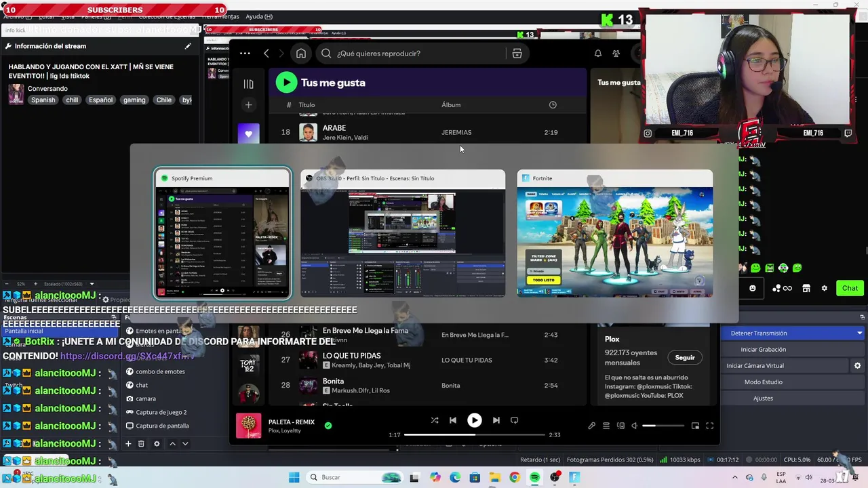Click the gaming stream tag
This screenshot has height=488, width=868.
point(134,100)
